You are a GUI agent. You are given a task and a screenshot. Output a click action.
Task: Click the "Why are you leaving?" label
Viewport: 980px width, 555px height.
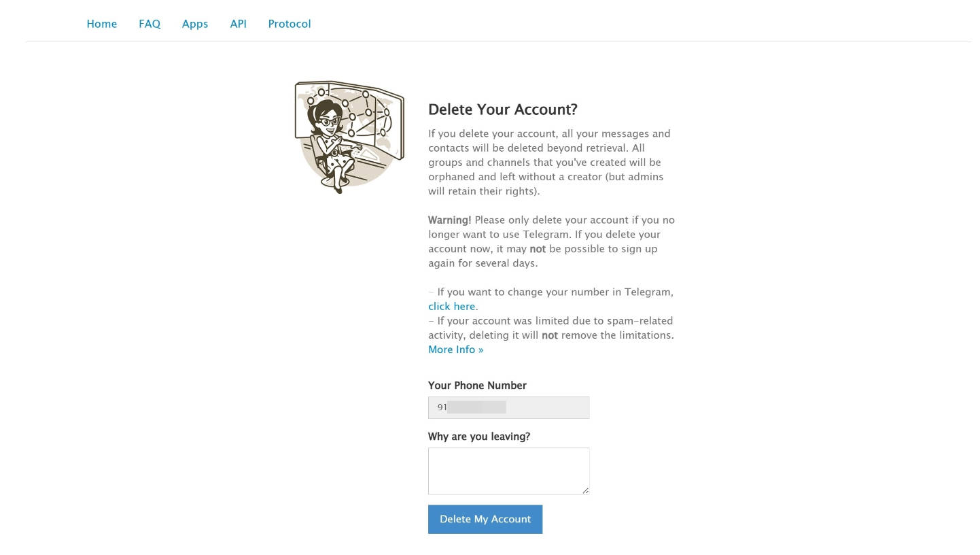[x=478, y=437]
